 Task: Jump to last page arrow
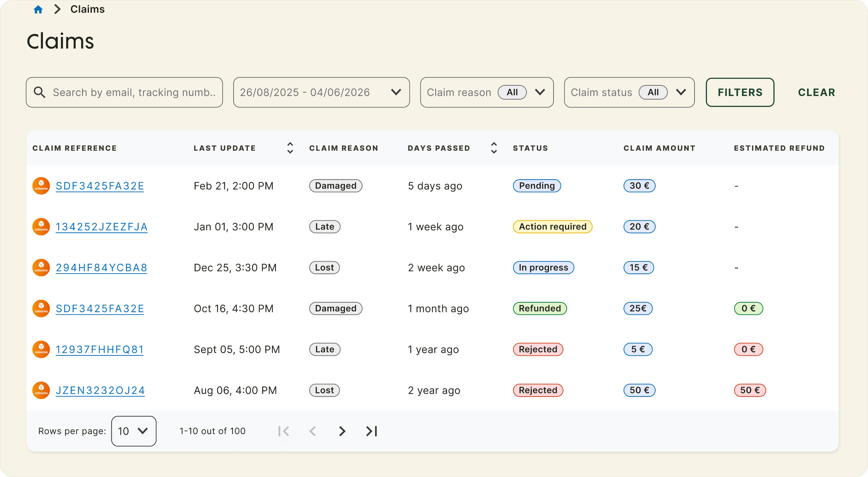pos(372,431)
